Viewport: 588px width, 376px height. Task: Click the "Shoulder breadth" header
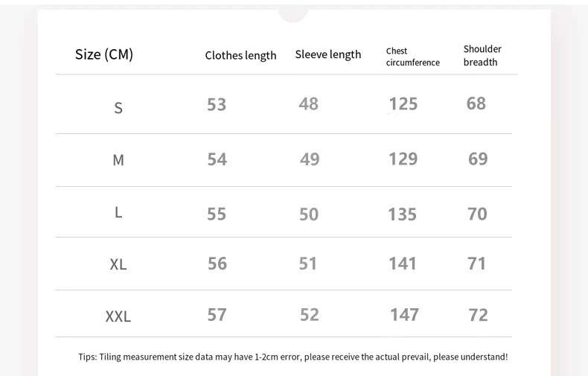(482, 56)
